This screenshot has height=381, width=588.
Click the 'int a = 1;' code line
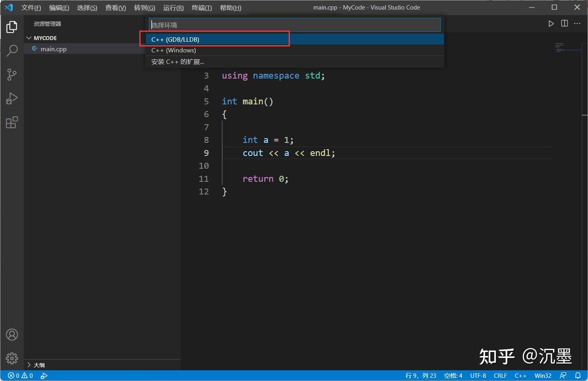(x=268, y=140)
